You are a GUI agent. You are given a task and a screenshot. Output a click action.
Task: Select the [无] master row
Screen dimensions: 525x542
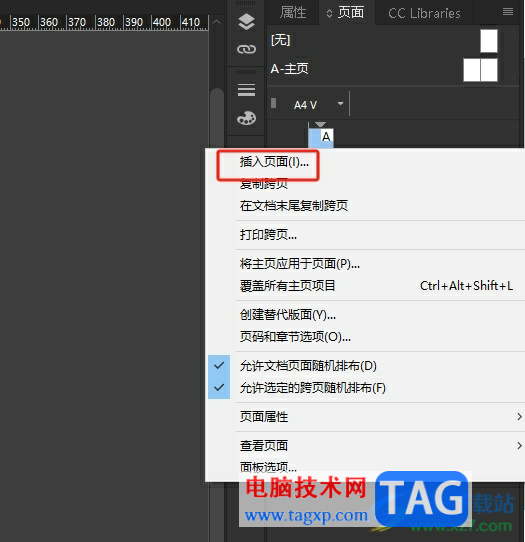pos(384,41)
